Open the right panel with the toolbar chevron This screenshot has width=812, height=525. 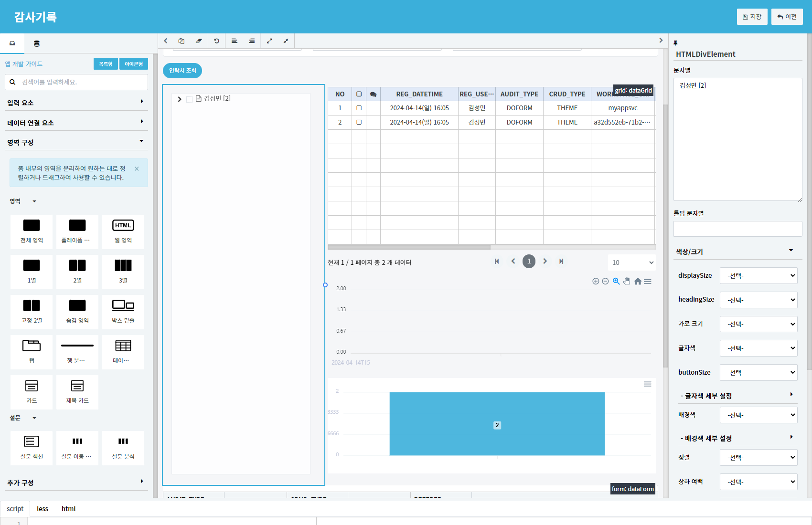click(661, 41)
